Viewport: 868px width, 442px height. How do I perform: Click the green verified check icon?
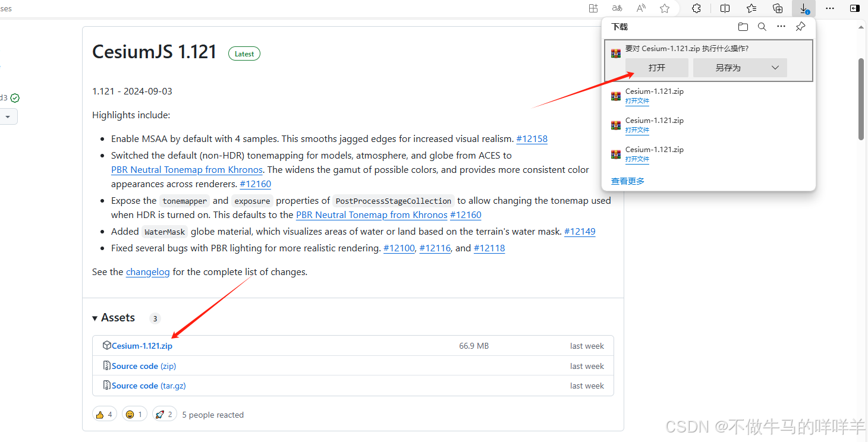(15, 98)
